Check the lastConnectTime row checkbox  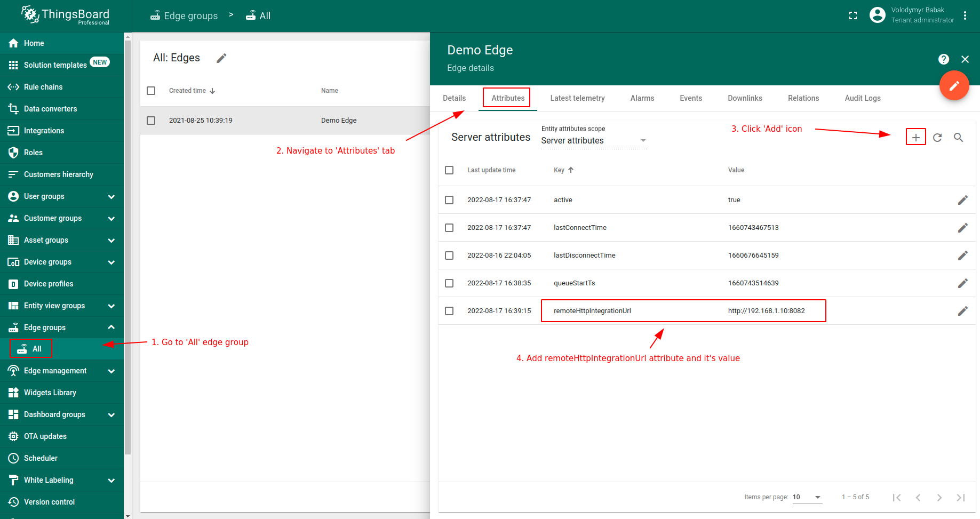449,228
